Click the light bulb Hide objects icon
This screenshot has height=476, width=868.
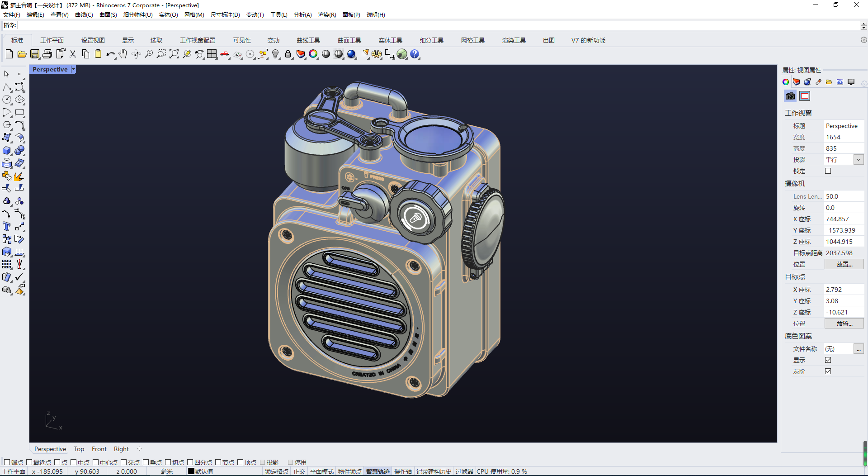tap(275, 54)
